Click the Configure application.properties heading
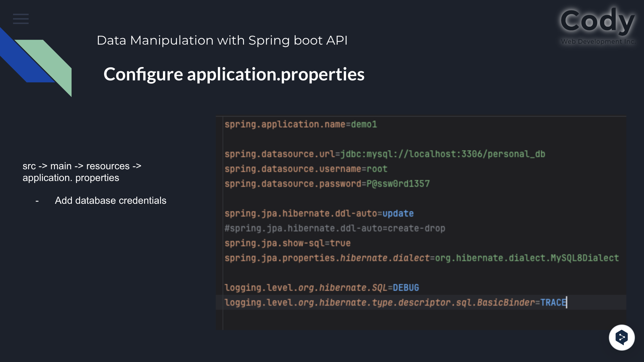The image size is (644, 362). [234, 74]
